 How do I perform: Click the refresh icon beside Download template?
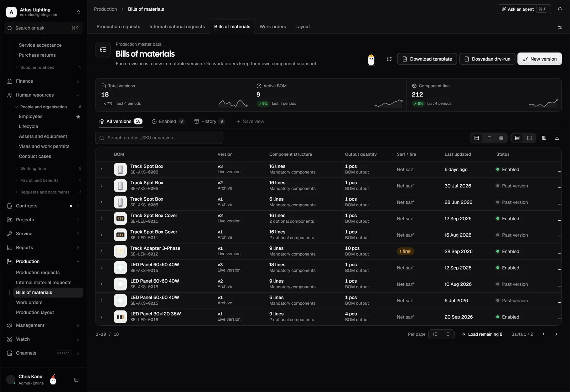(389, 59)
